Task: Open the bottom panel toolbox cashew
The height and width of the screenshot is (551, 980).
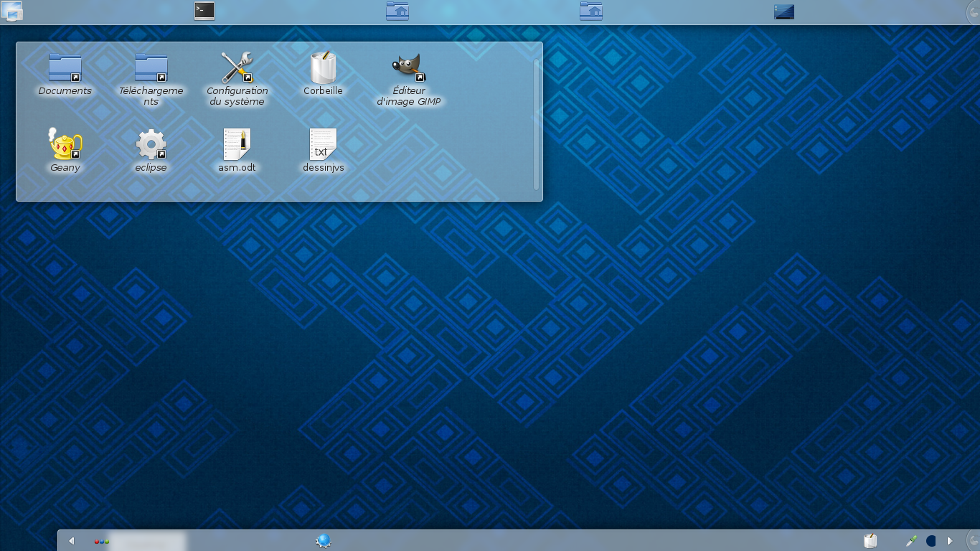Action: 974,540
